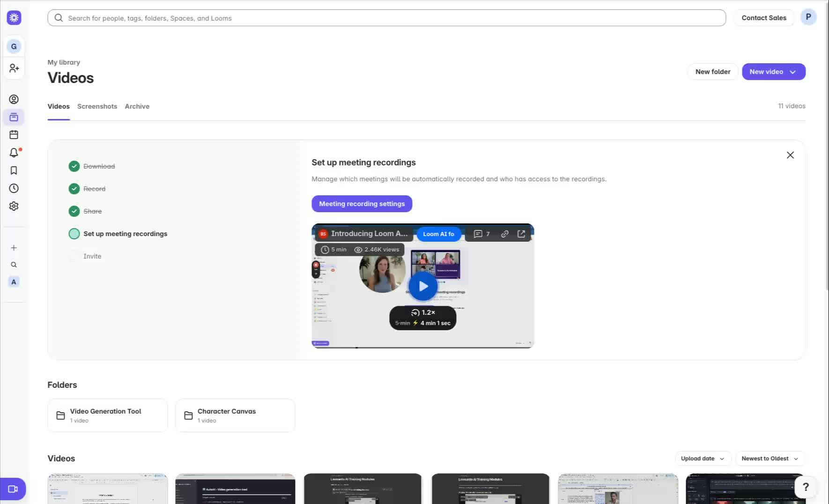Select the completed Share checklist step
Image resolution: width=829 pixels, height=504 pixels.
pyautogui.click(x=85, y=211)
